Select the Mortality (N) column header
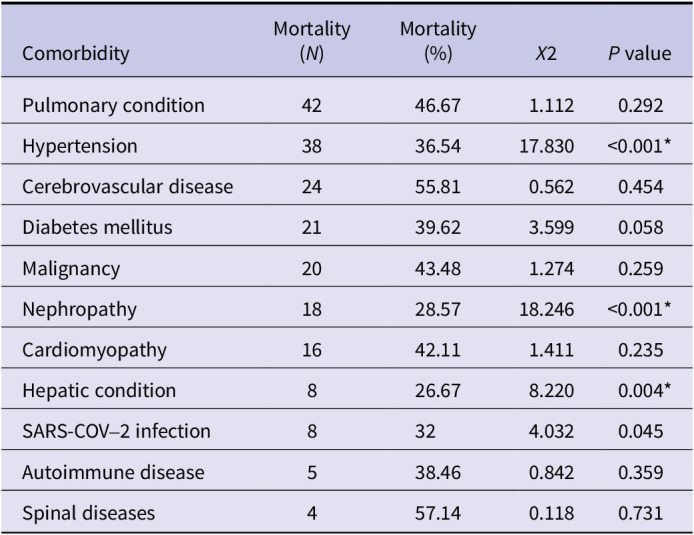Image resolution: width=694 pixels, height=535 pixels. (x=312, y=42)
